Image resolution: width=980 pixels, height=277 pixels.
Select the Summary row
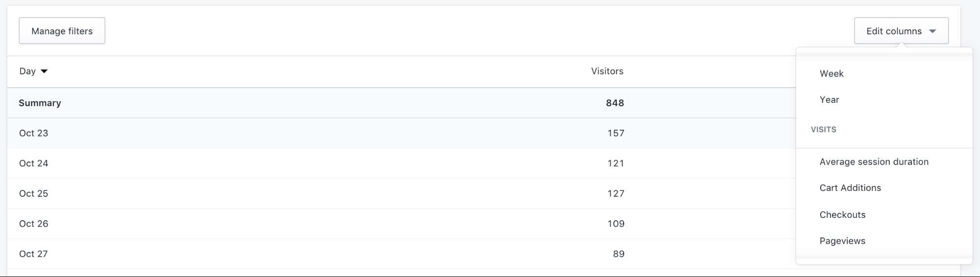tap(40, 103)
